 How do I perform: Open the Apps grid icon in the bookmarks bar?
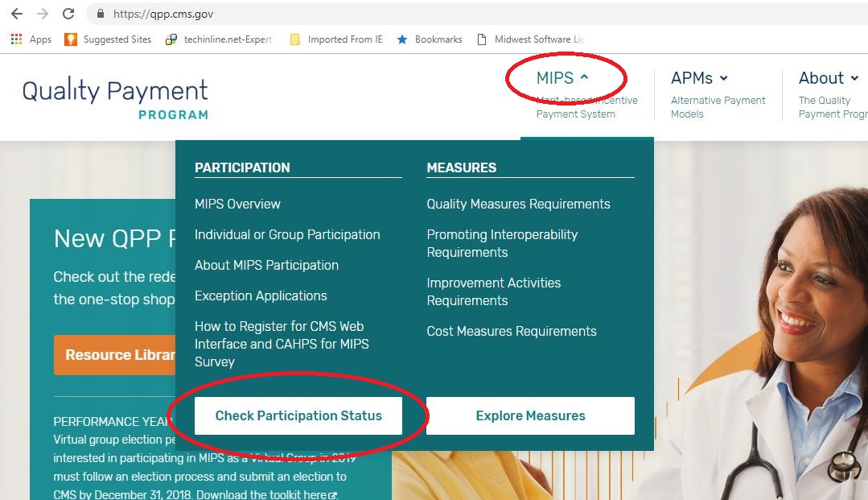click(31, 39)
